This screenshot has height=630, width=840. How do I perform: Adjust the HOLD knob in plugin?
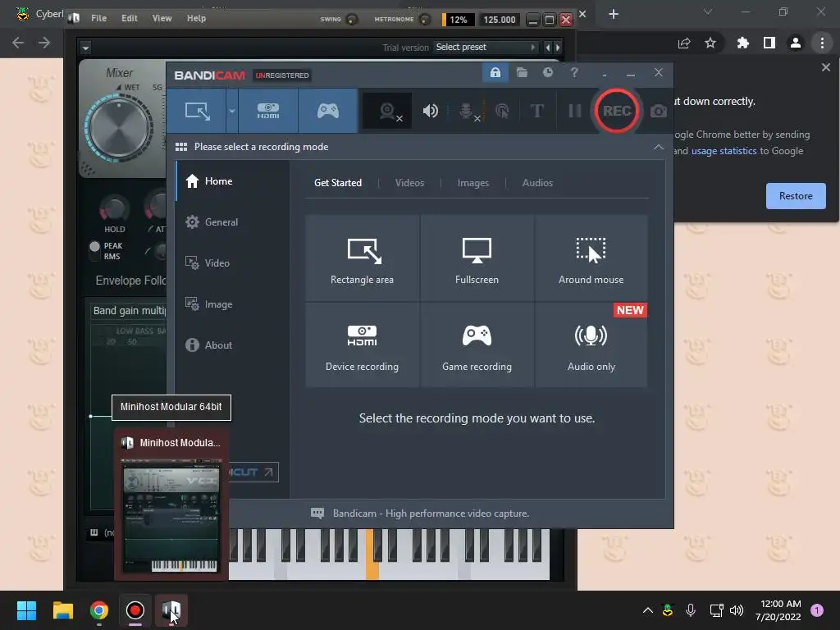pyautogui.click(x=114, y=209)
